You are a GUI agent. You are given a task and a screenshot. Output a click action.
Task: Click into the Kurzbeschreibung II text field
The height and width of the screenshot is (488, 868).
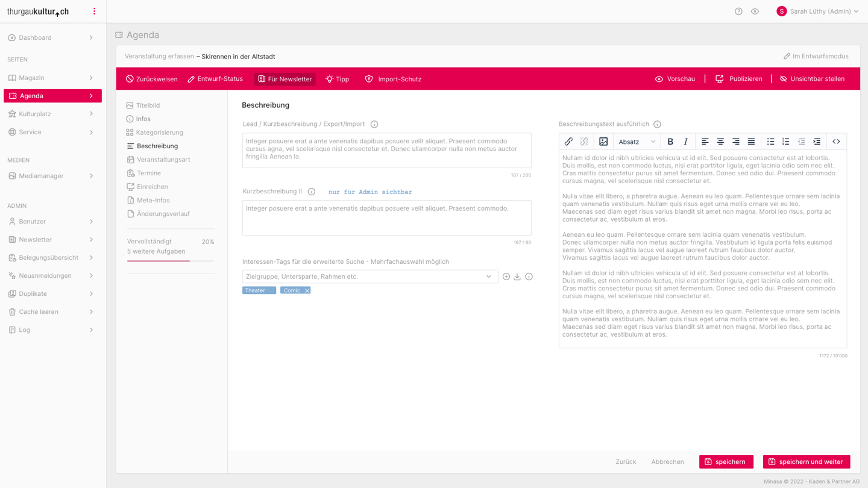point(386,217)
